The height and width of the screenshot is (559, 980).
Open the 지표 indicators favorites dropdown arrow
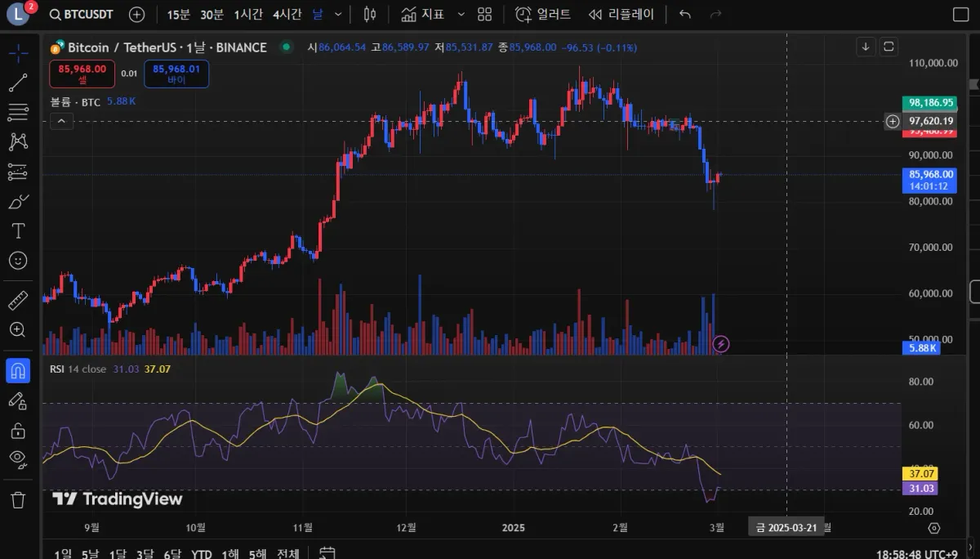click(461, 15)
